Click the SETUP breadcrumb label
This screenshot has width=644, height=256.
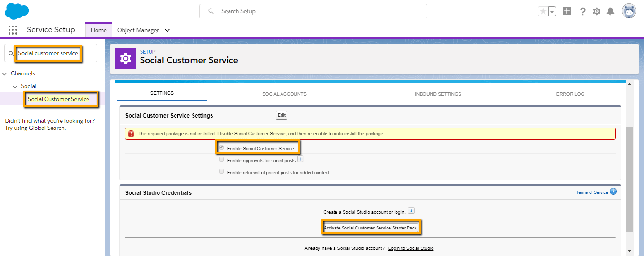coord(148,52)
